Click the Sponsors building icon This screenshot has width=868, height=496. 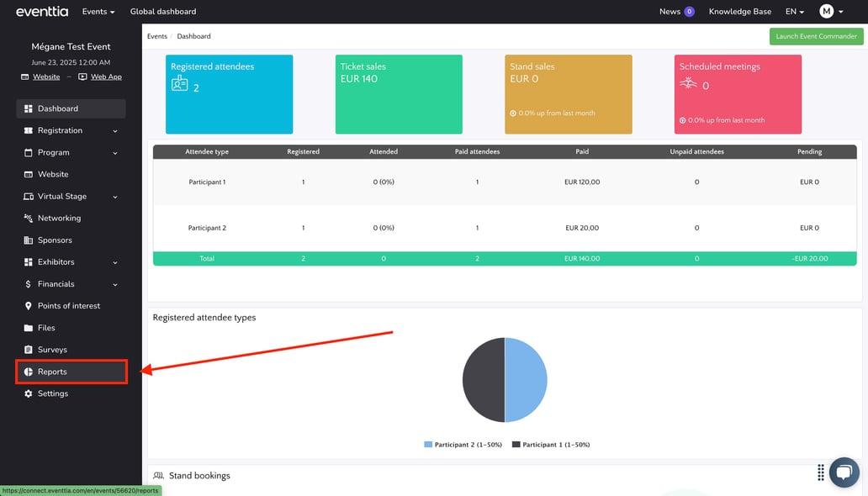pos(29,240)
